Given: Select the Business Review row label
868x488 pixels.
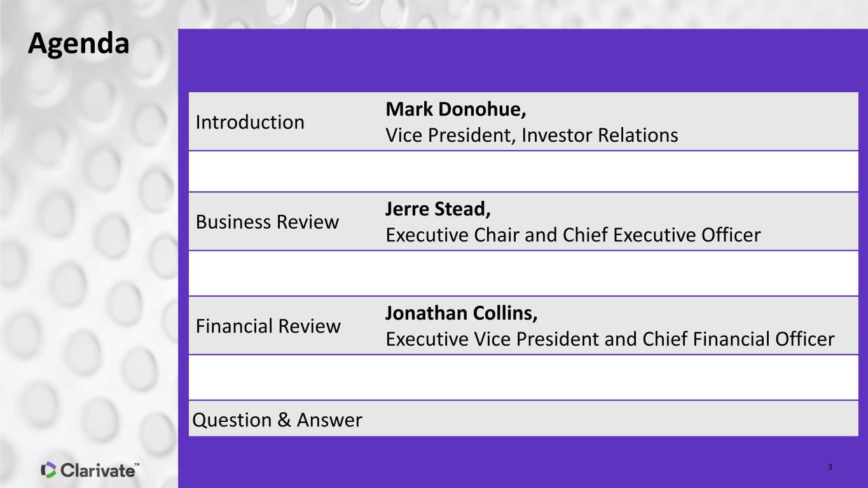Looking at the screenshot, I should [x=267, y=222].
